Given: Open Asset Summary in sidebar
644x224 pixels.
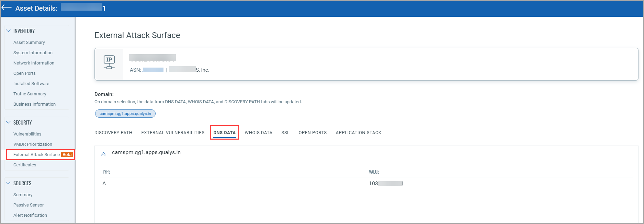Looking at the screenshot, I should point(29,43).
